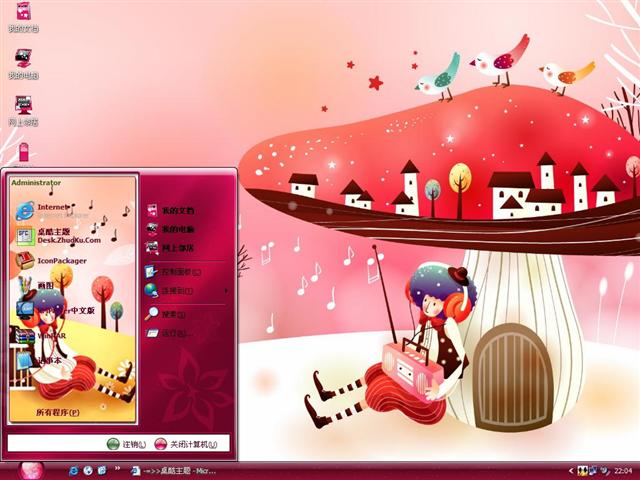Image resolution: width=640 pixels, height=480 pixels.
Task: Open 我的电脑 in Start menu right pane
Action: pos(171,229)
